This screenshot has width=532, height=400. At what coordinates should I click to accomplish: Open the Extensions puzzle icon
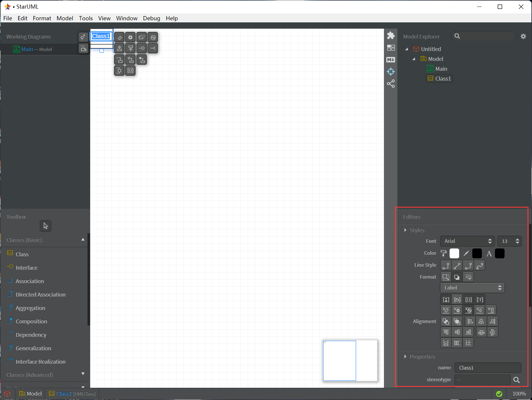391,35
